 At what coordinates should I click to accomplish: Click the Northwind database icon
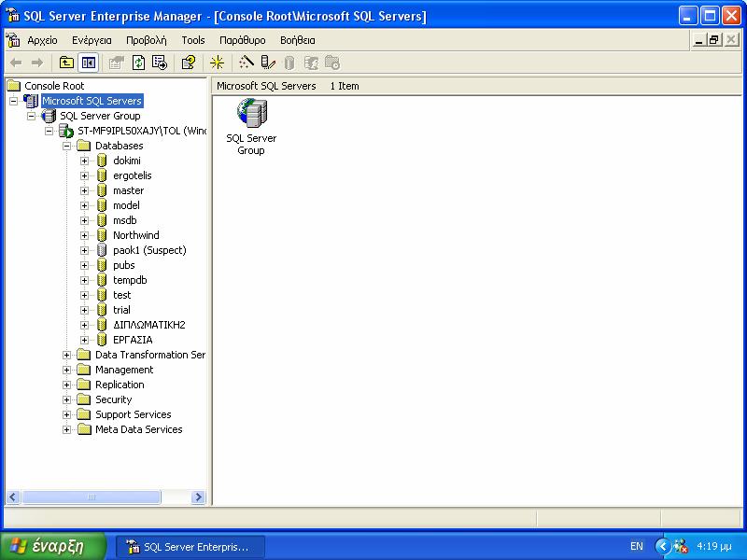(x=102, y=235)
